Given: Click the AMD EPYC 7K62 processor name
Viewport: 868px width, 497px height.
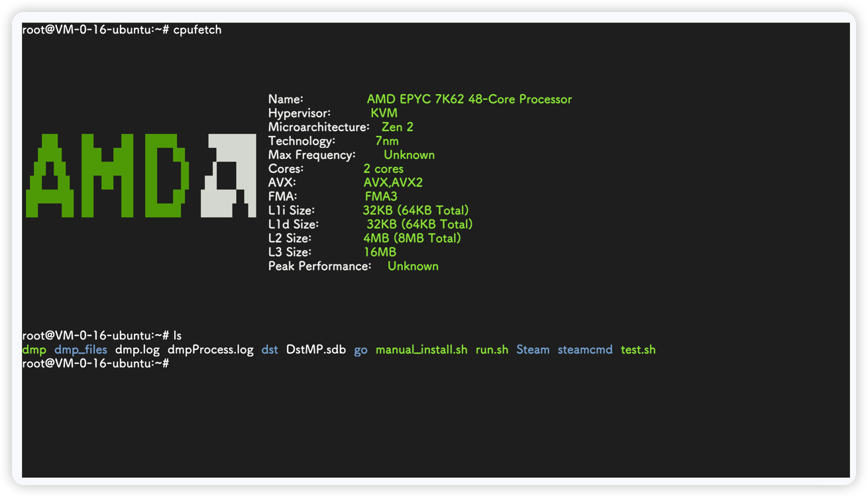Looking at the screenshot, I should (x=468, y=99).
